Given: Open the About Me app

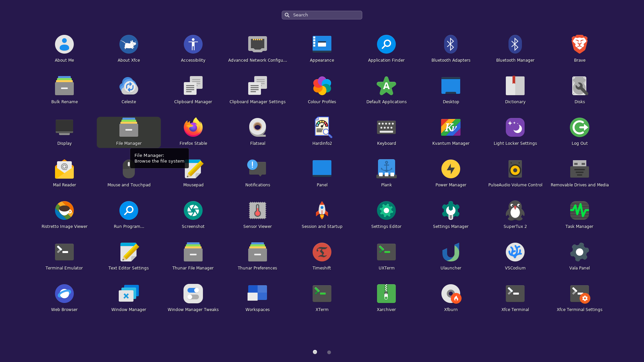Looking at the screenshot, I should pyautogui.click(x=64, y=49).
